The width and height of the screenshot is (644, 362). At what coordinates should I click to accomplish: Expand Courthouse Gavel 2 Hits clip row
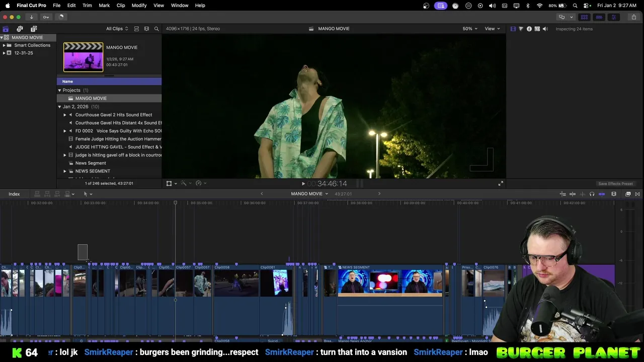pyautogui.click(x=64, y=115)
